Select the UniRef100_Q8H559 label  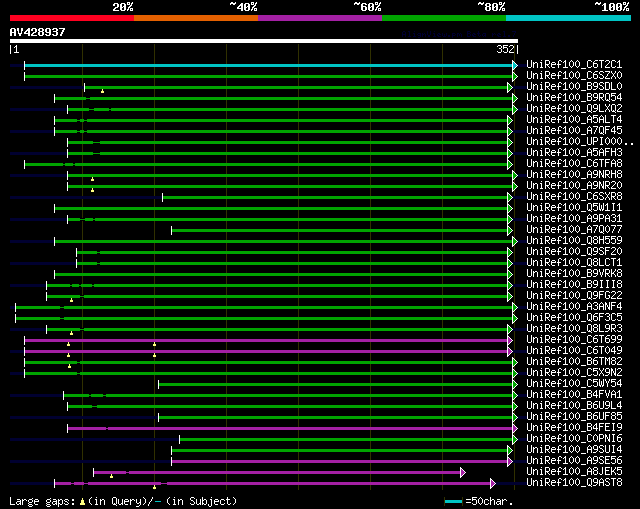574,241
